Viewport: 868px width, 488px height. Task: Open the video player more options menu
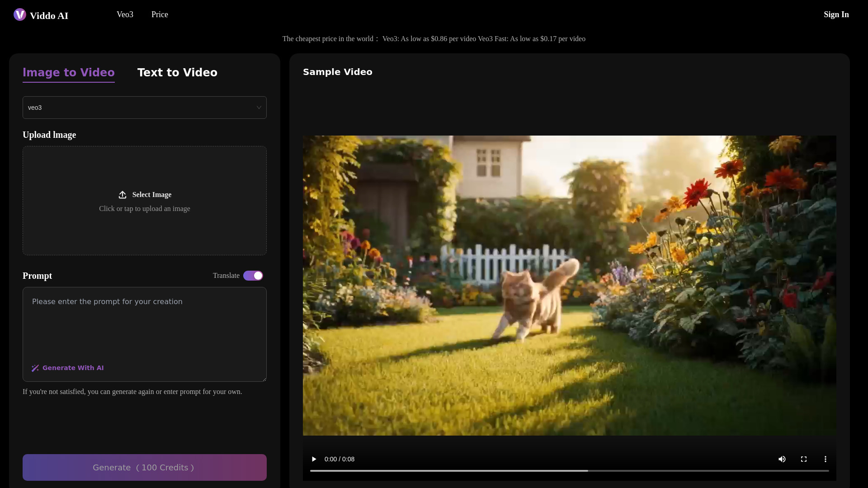coord(825,459)
